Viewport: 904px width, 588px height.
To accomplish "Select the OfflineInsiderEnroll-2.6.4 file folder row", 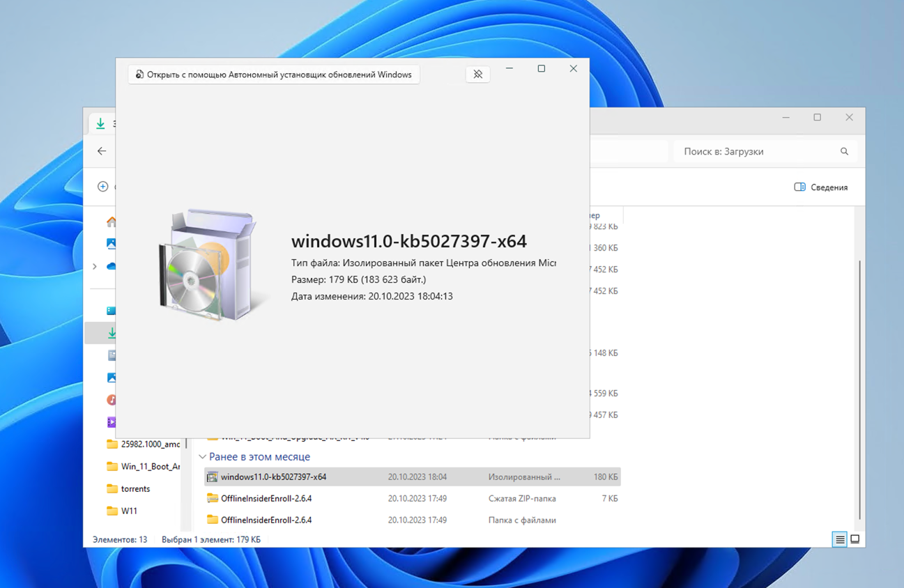I will click(x=412, y=520).
